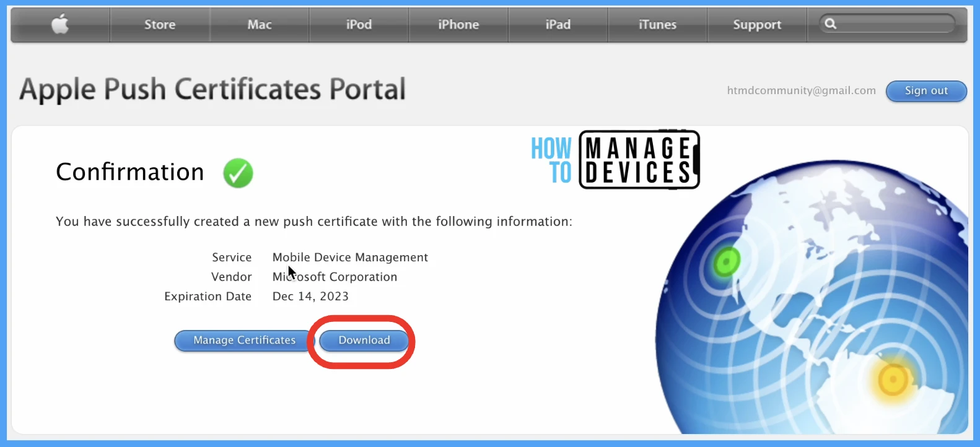The height and width of the screenshot is (447, 980).
Task: Click the Apple Push Certificates Portal title
Action: (212, 89)
